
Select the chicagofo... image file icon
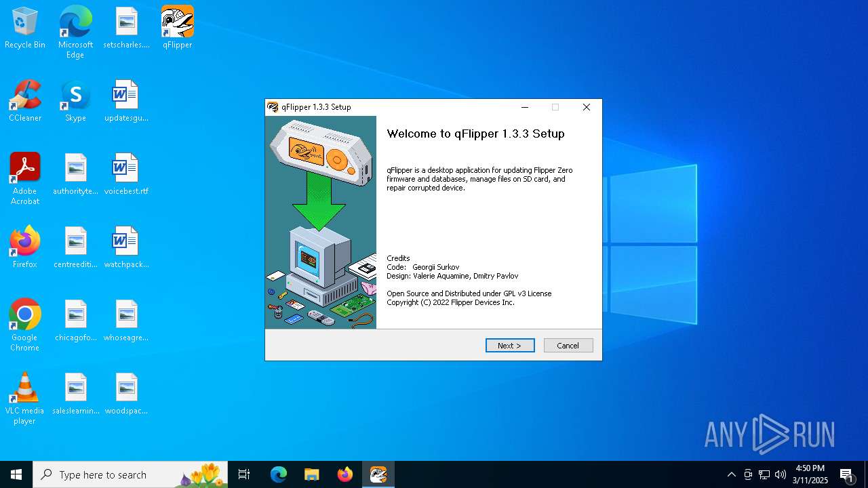(75, 321)
